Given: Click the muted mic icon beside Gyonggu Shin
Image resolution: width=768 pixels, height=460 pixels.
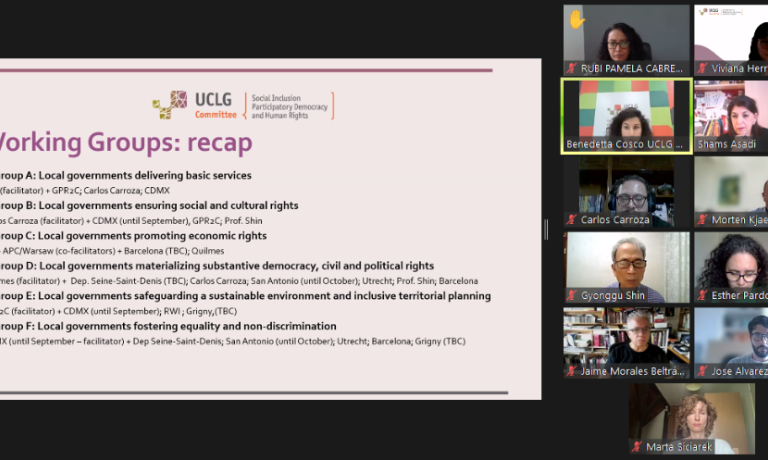Looking at the screenshot, I should coord(571,295).
